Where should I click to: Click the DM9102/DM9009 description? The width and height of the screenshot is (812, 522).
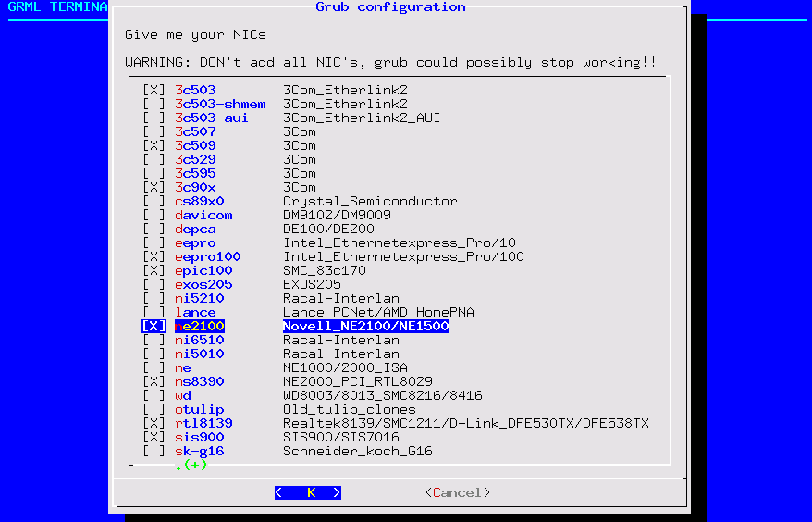coord(338,215)
